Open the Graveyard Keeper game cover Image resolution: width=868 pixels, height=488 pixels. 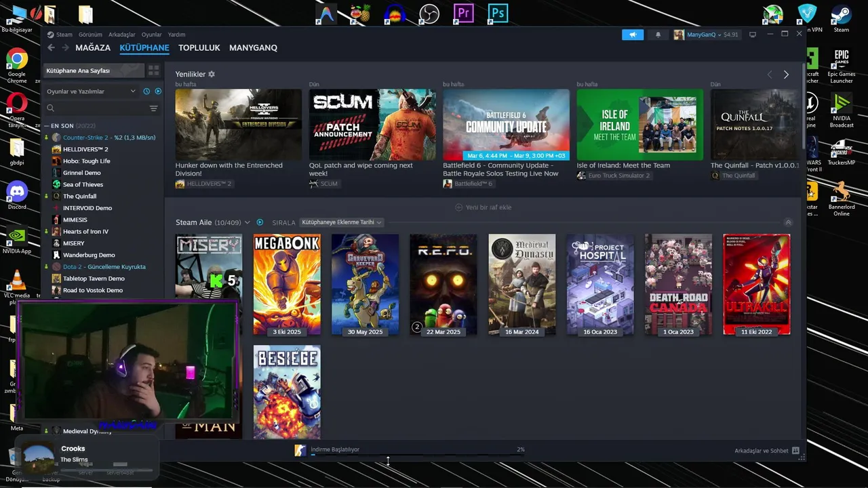click(x=365, y=285)
